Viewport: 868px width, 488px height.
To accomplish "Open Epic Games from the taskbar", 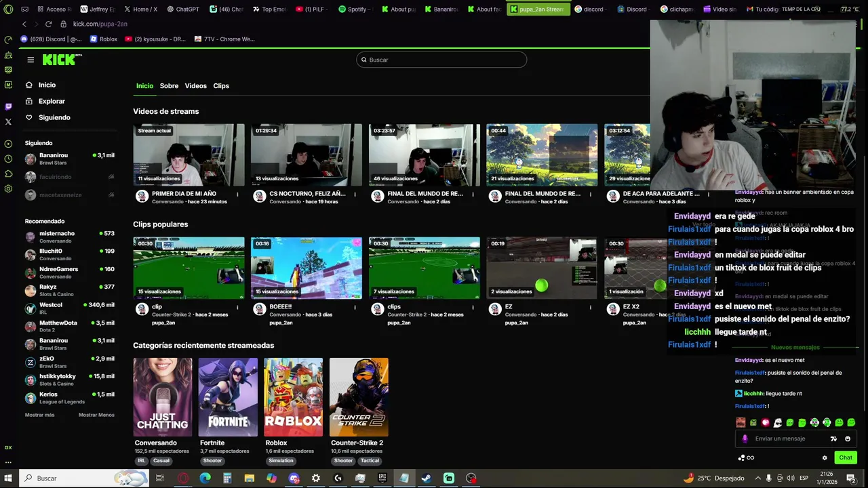I will tap(382, 478).
